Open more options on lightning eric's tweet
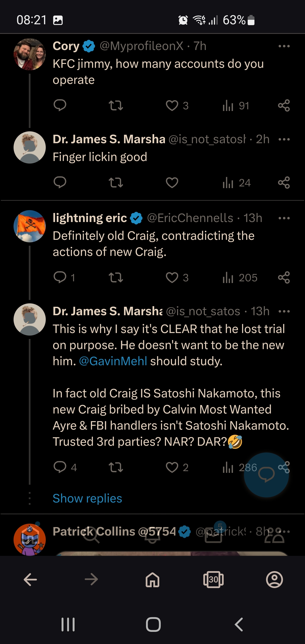 284,218
